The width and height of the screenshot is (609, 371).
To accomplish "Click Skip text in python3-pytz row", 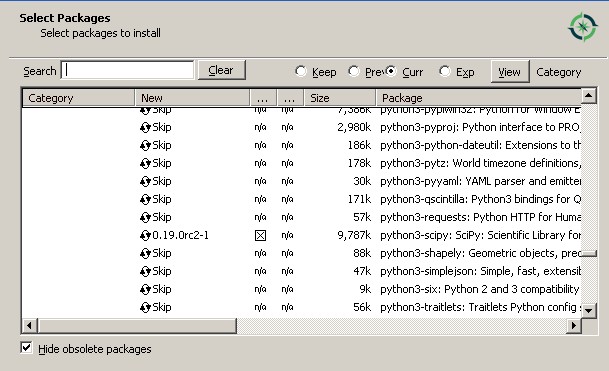I will click(162, 163).
